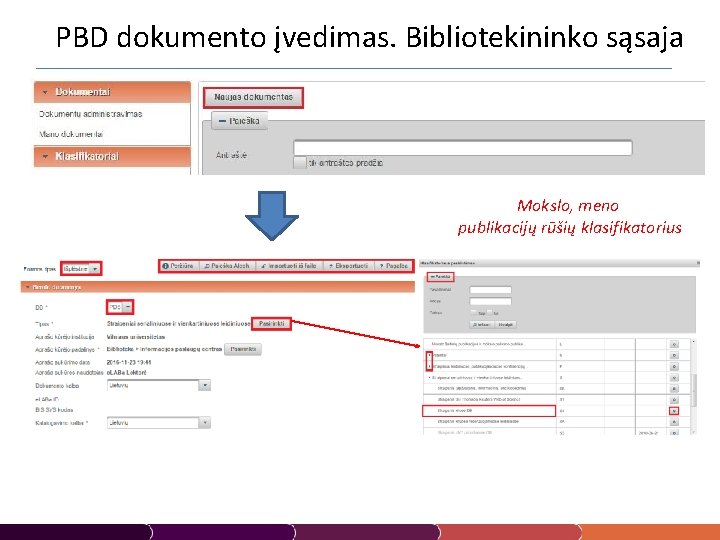
Task: Click the Kodas field in the classifier dialog
Action: click(x=490, y=301)
